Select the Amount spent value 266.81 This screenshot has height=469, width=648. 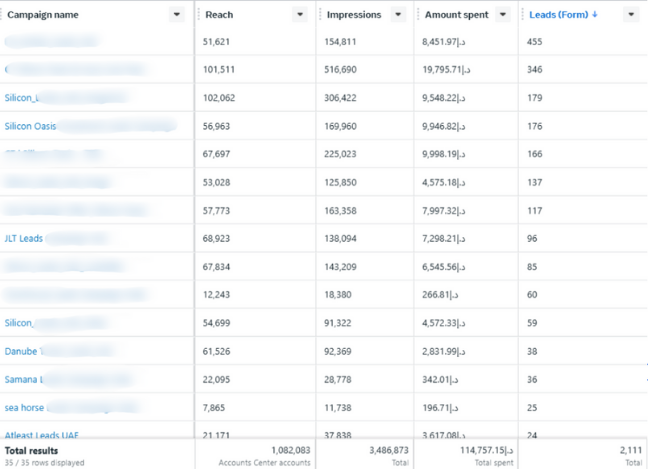(440, 295)
